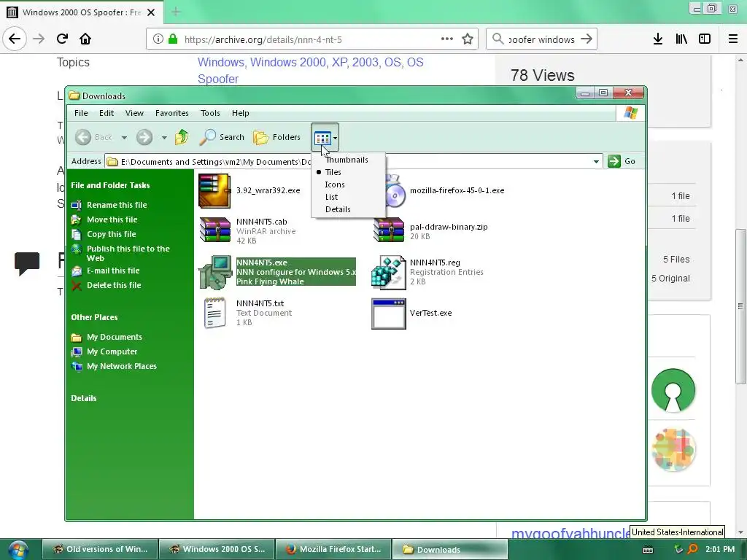
Task: Reload the page in Firefox
Action: tap(63, 39)
